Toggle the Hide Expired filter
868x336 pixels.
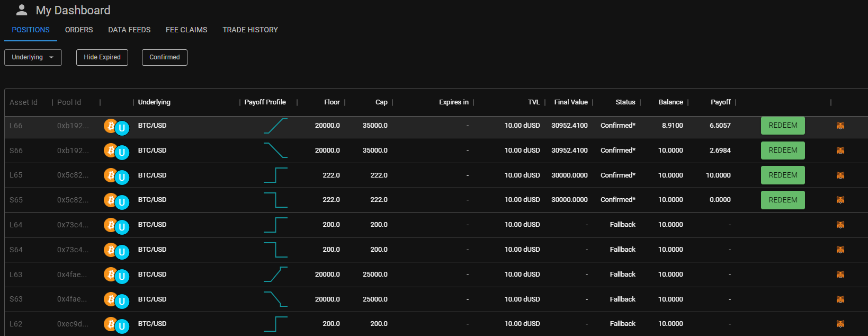pos(102,57)
